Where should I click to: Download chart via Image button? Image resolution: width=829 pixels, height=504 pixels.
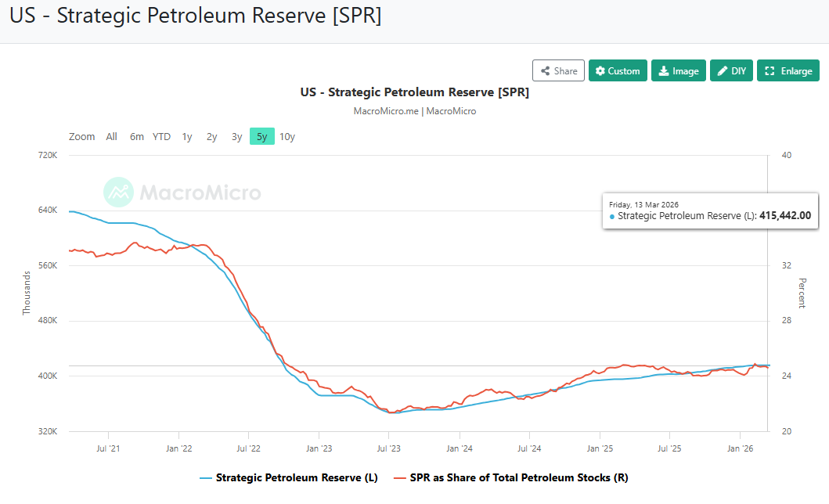(679, 70)
